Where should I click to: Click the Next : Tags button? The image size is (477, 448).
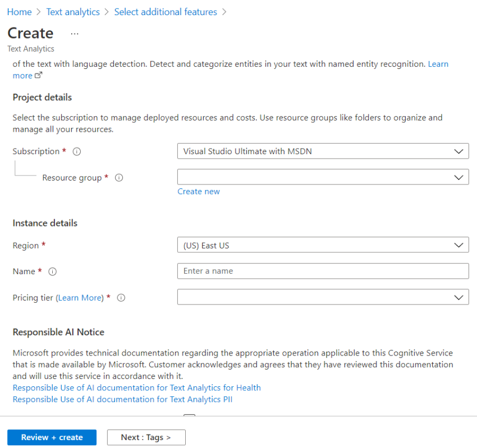146,437
